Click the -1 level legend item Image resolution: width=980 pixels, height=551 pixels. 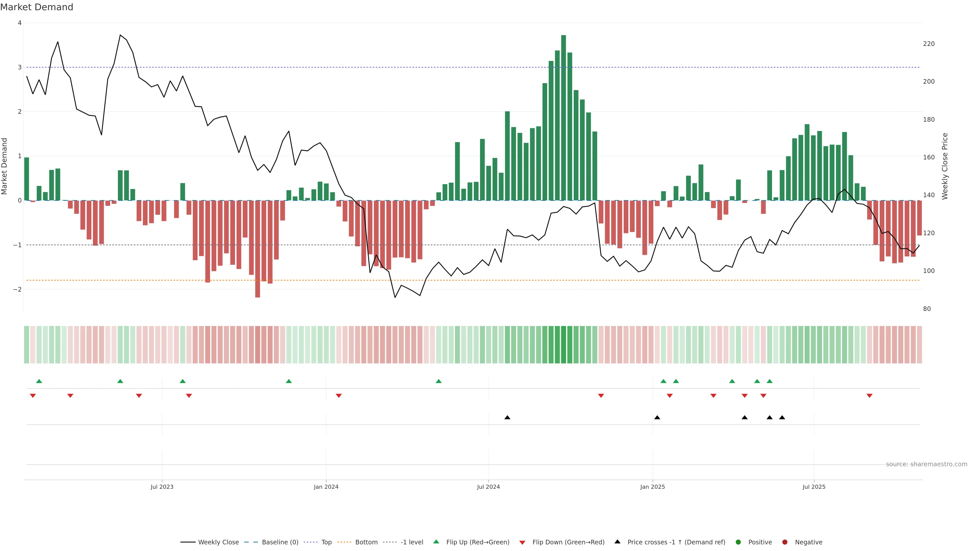412,542
